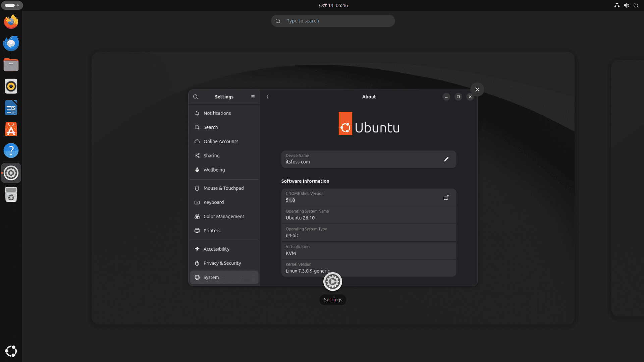
Task: Click the Virtualization KVM row
Action: tap(369, 250)
